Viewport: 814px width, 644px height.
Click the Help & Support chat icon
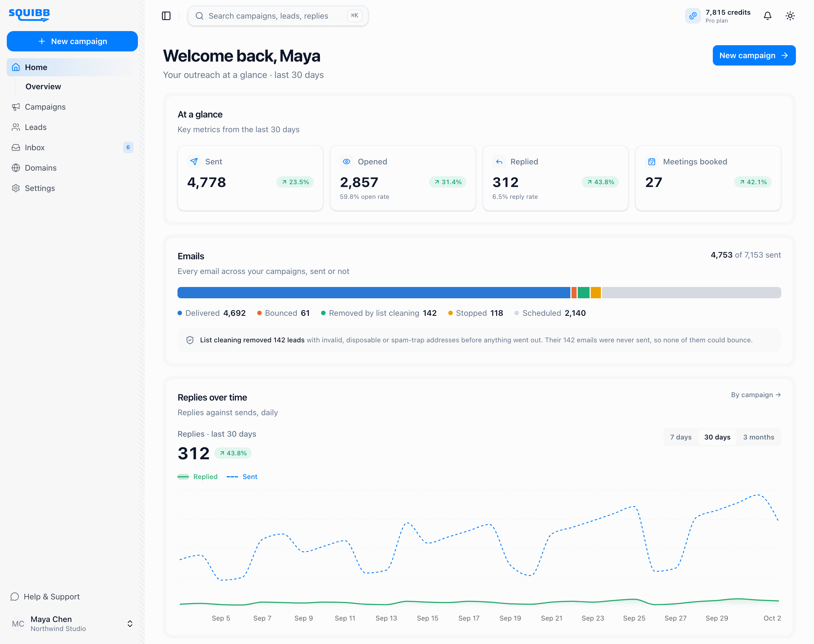[15, 597]
